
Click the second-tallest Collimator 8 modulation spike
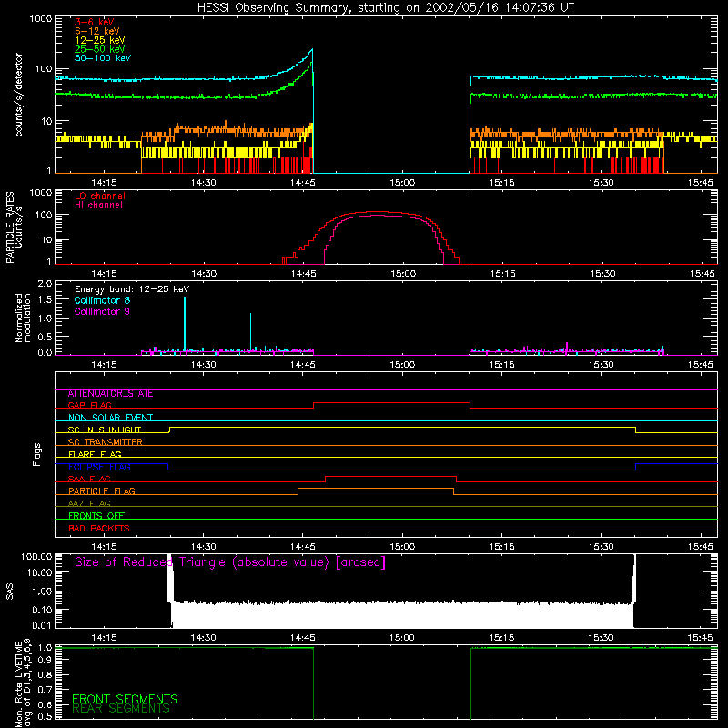(251, 331)
